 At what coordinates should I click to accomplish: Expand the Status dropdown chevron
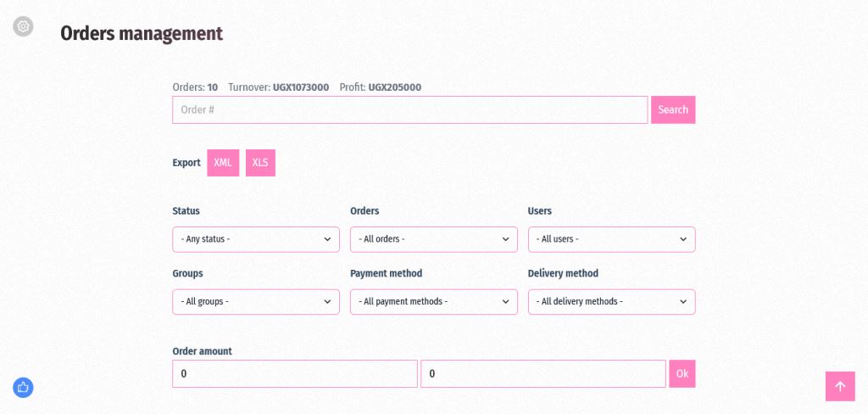click(x=328, y=239)
